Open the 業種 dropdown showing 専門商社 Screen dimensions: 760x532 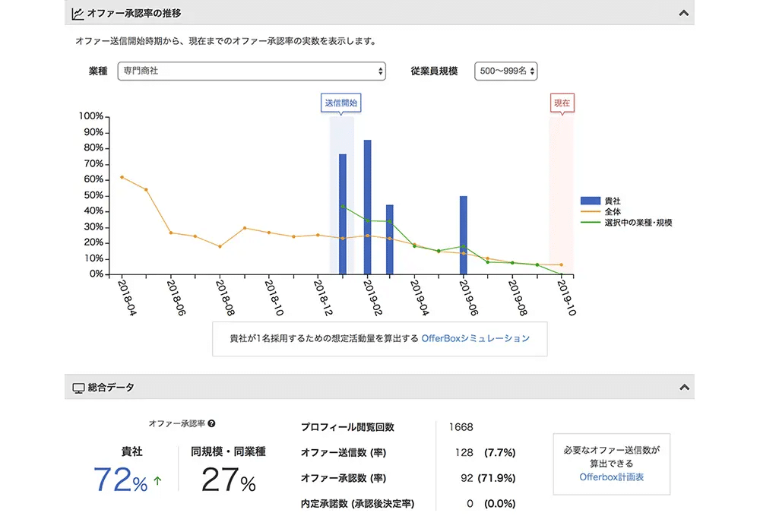click(x=251, y=71)
